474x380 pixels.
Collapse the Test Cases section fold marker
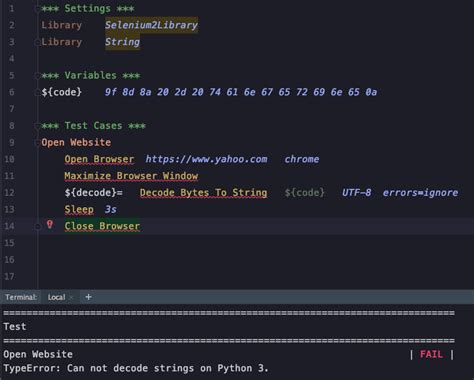(x=37, y=126)
